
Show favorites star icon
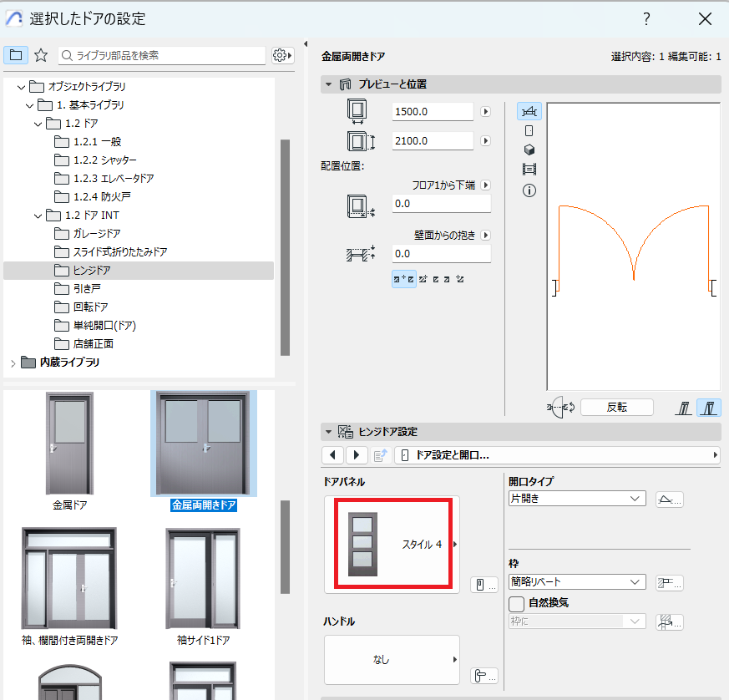(x=41, y=55)
